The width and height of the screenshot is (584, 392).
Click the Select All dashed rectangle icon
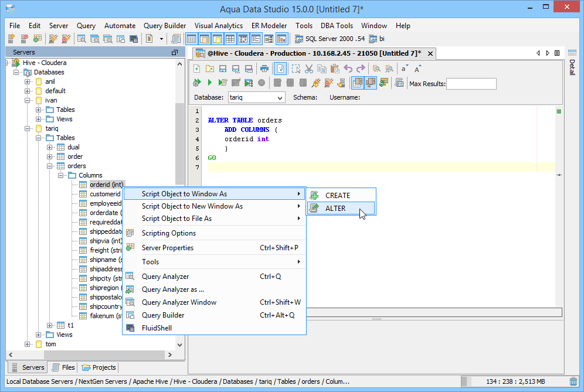tap(296, 69)
